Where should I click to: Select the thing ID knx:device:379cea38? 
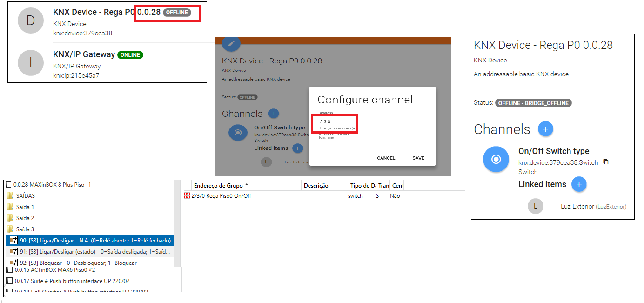(82, 33)
